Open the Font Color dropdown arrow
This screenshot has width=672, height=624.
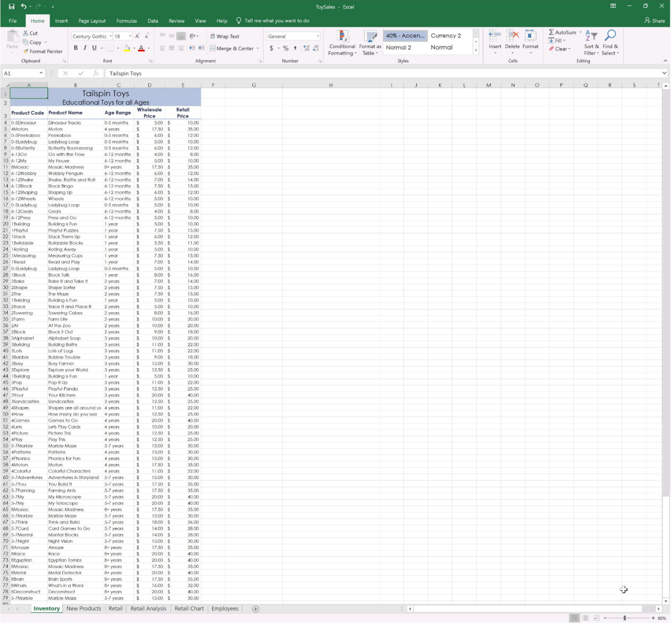tap(149, 48)
